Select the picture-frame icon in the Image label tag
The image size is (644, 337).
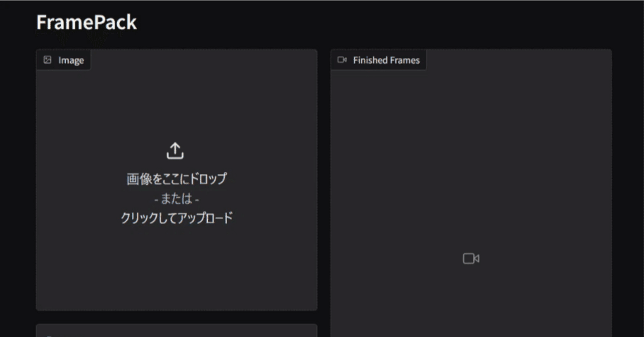[x=48, y=60]
